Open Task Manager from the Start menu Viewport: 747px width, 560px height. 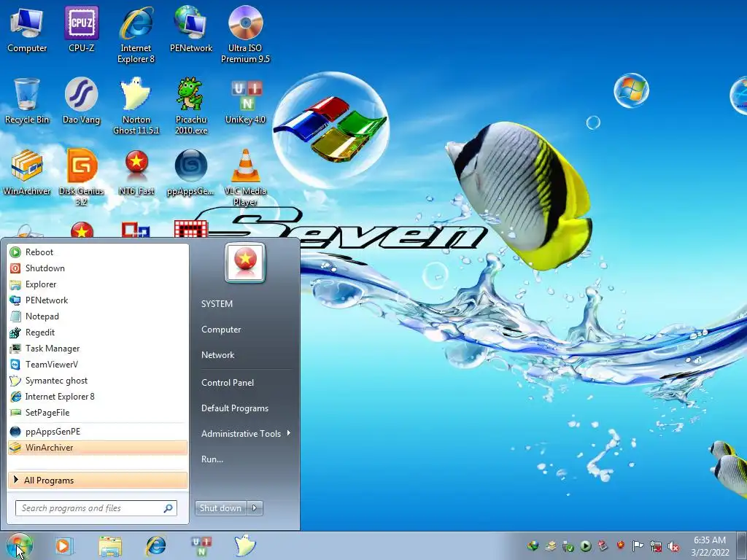[98, 349]
